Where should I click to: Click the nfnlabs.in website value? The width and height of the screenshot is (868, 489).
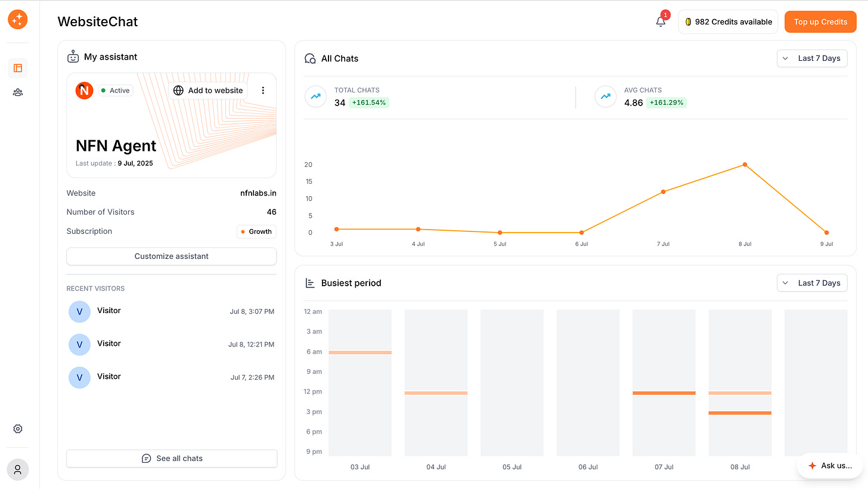click(x=258, y=193)
